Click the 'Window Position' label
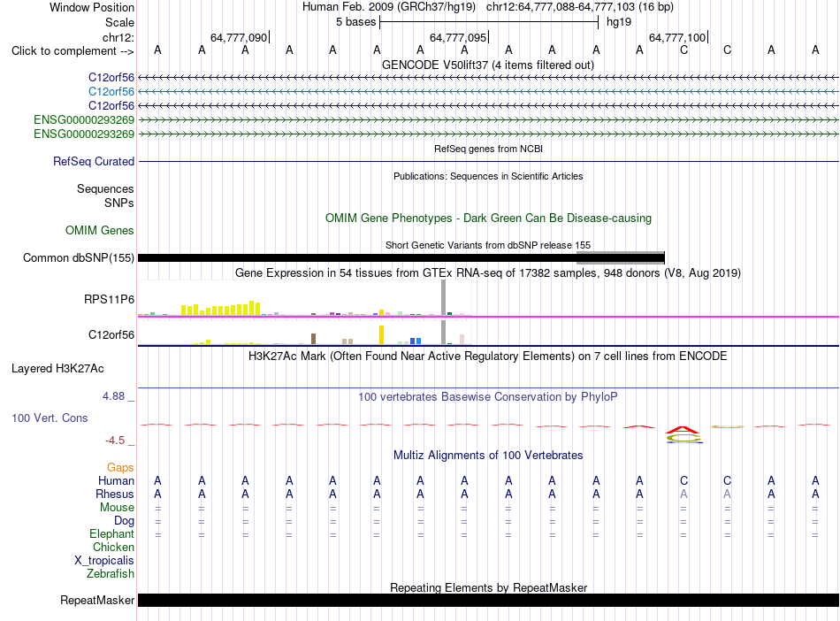Screen dimensions: 840x621 pyautogui.click(x=92, y=7)
